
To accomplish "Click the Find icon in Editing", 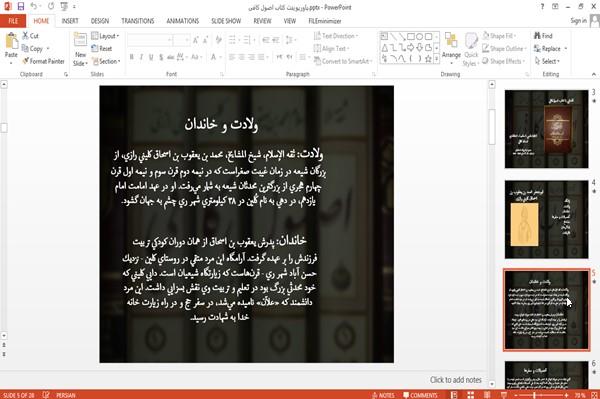I will pyautogui.click(x=543, y=36).
